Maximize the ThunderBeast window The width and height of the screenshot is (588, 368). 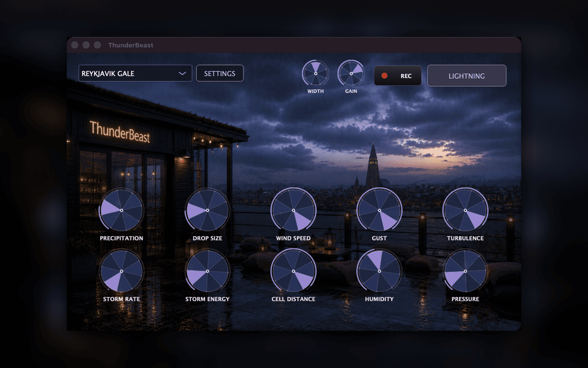[97, 45]
